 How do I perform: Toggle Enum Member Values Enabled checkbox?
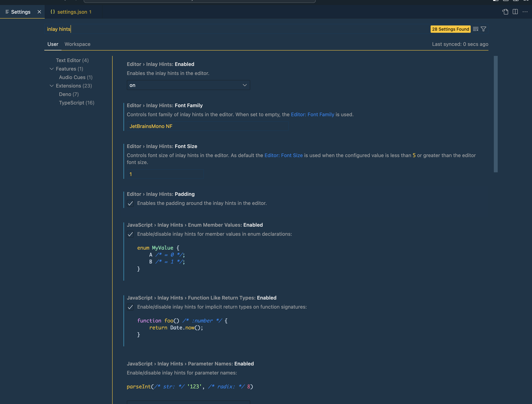[130, 234]
